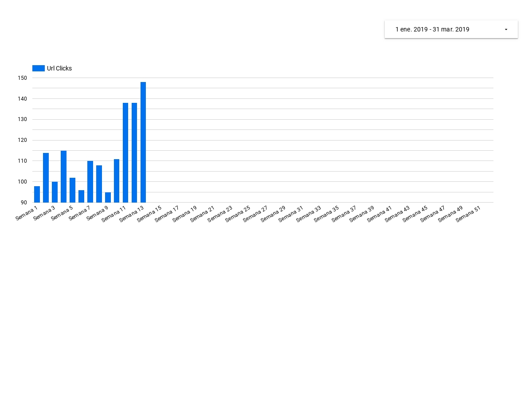Image resolution: width=532 pixels, height=399 pixels.
Task: Select the Semana 5 bar
Action: (72, 190)
